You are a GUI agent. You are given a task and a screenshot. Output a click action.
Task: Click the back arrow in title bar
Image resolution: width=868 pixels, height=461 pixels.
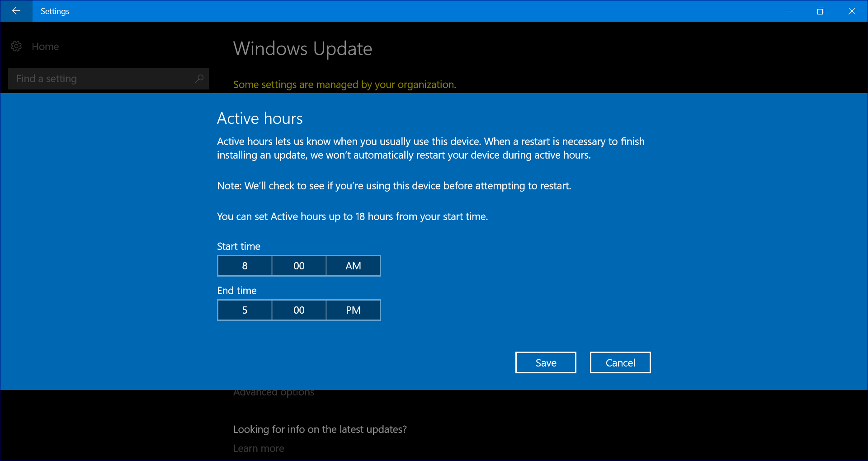point(16,11)
